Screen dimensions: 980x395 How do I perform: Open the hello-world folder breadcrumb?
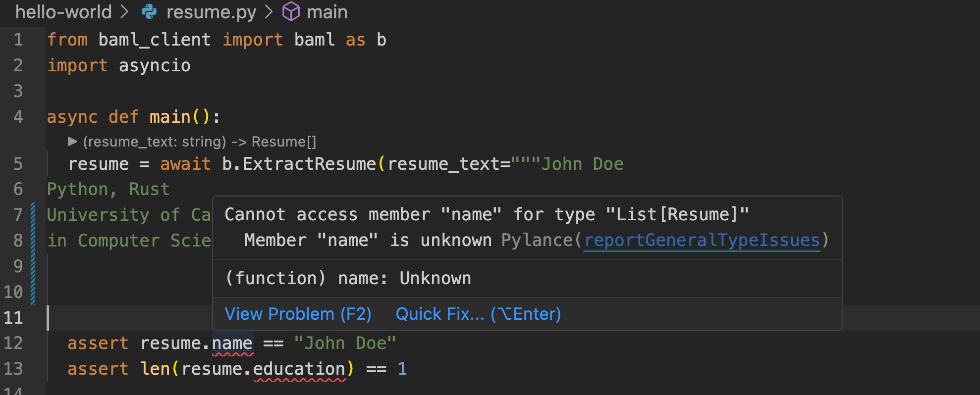pos(63,12)
